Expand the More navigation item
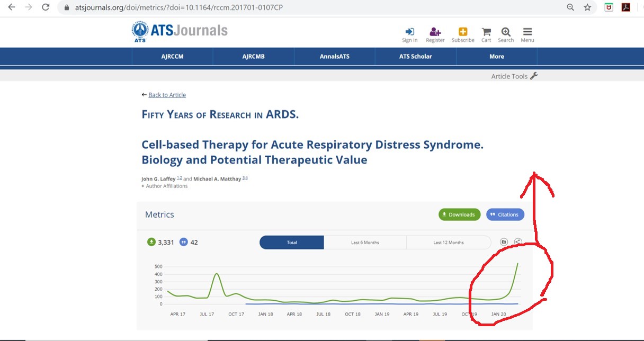The width and height of the screenshot is (644, 341). (497, 56)
